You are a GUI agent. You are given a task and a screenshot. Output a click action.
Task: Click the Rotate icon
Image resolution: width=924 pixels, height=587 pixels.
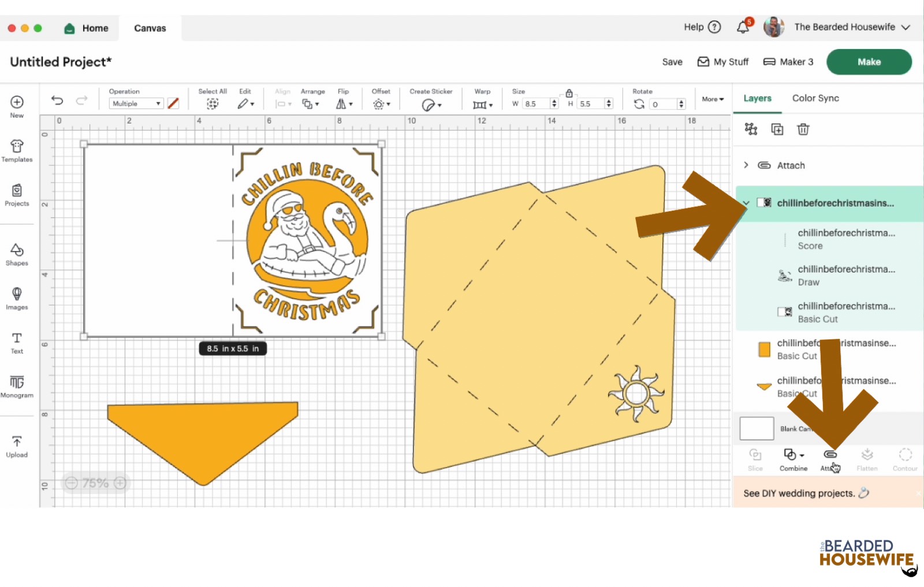pyautogui.click(x=639, y=104)
